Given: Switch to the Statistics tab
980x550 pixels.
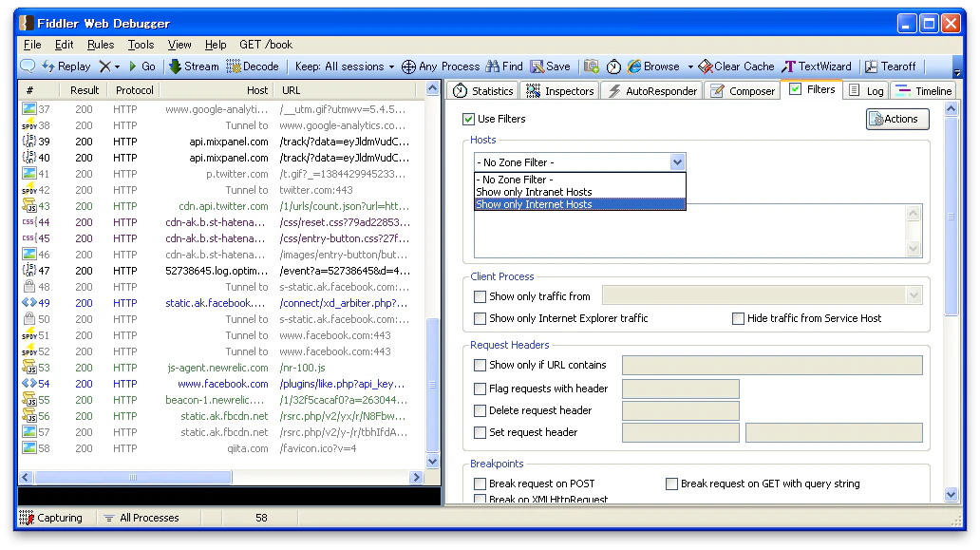Looking at the screenshot, I should click(483, 90).
